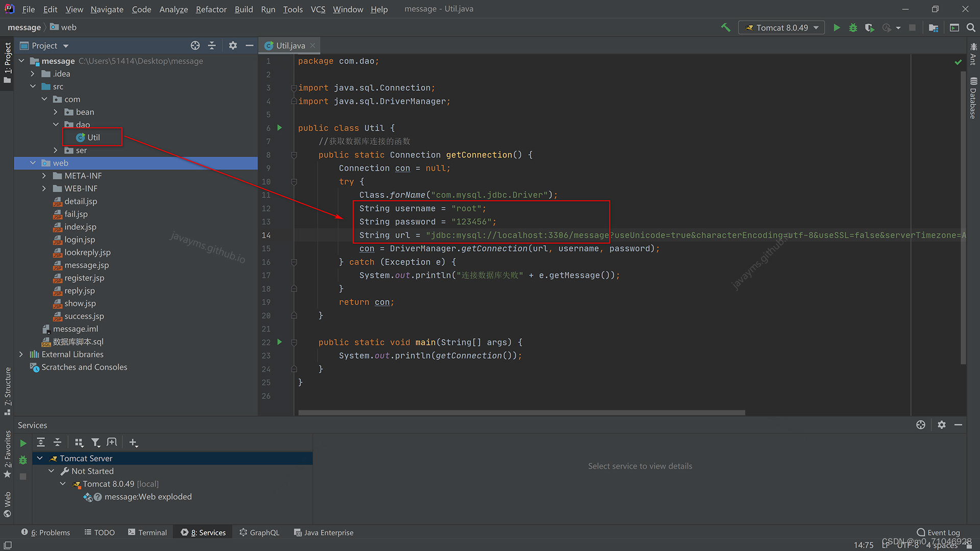This screenshot has width=980, height=551.
Task: Open the Tomcat 8.0.49 run configuration dropdown
Action: [x=815, y=28]
